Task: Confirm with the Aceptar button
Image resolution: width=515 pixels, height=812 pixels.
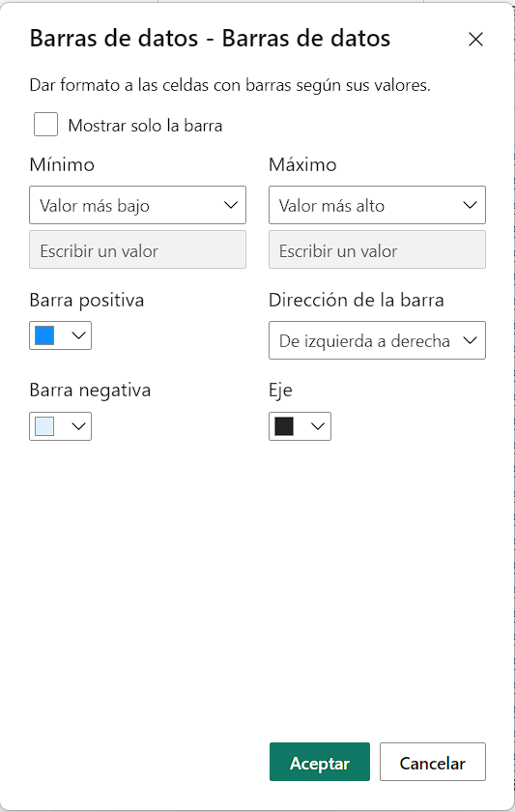Action: pyautogui.click(x=320, y=762)
